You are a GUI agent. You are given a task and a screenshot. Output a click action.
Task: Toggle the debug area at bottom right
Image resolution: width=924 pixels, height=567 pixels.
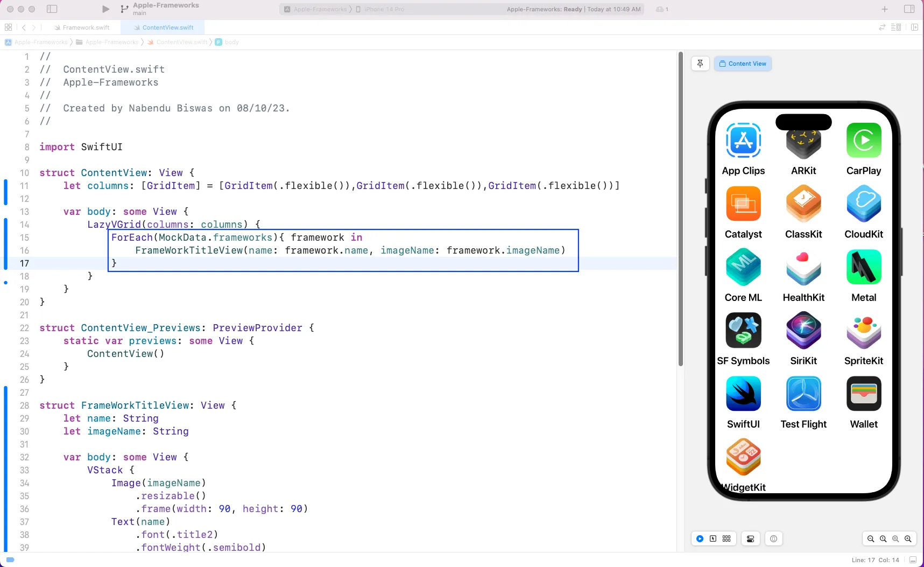pyautogui.click(x=913, y=560)
